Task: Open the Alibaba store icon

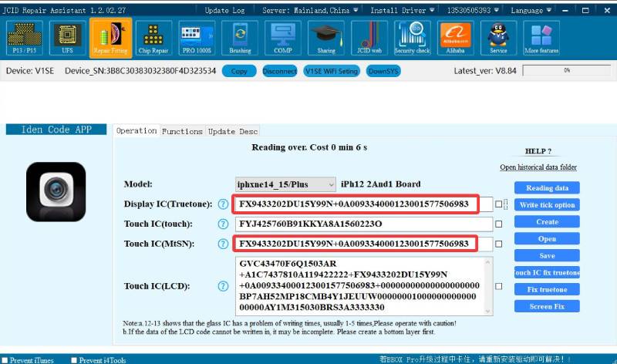Action: click(x=456, y=38)
